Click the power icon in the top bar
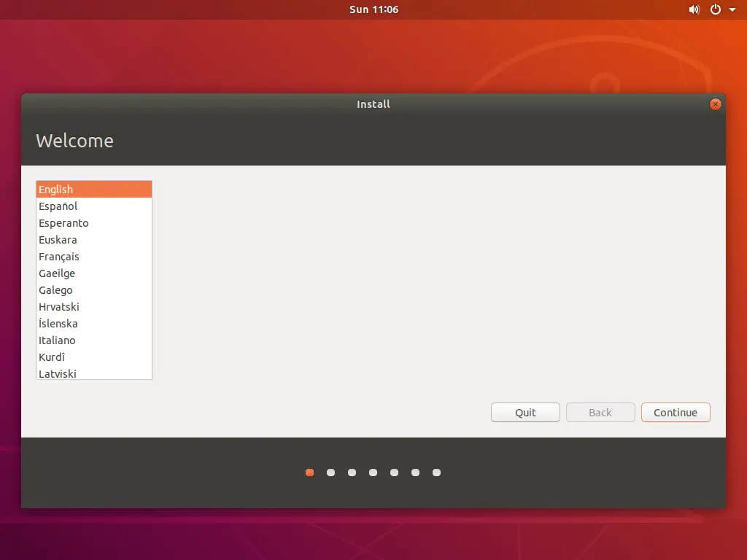The height and width of the screenshot is (560, 747). point(716,9)
